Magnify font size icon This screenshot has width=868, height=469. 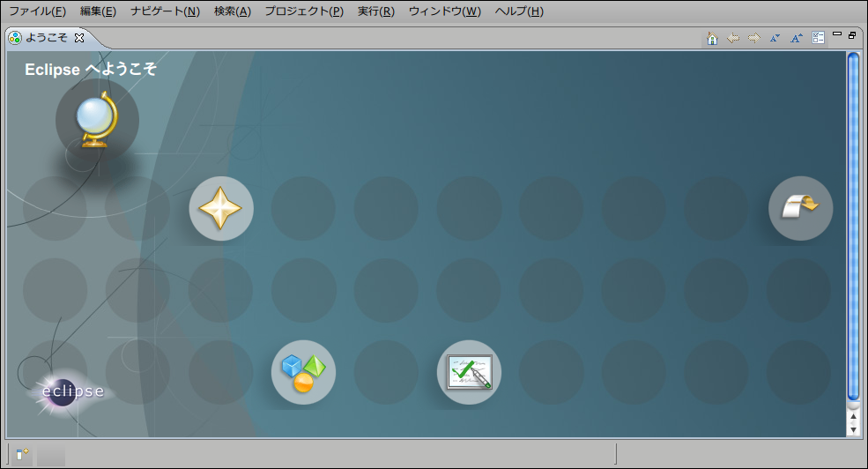point(797,38)
